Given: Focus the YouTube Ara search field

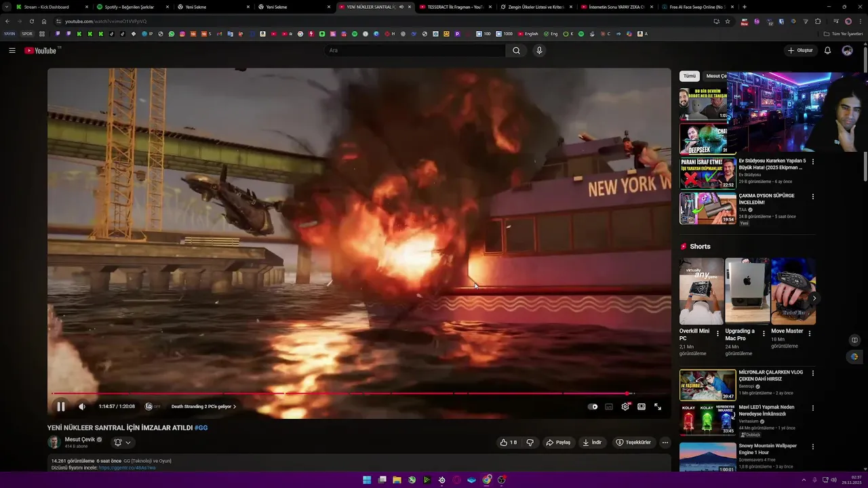Looking at the screenshot, I should coord(414,50).
